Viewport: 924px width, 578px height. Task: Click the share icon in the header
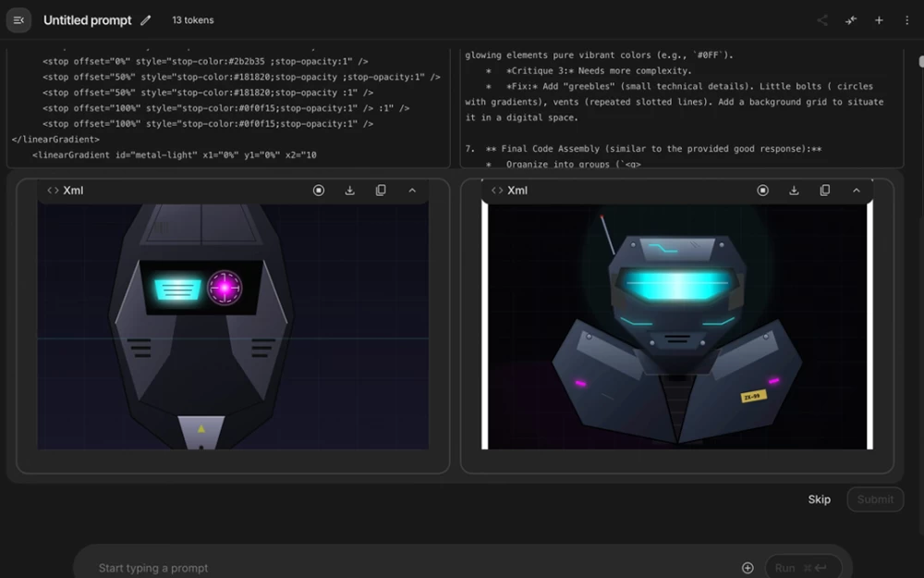(821, 20)
